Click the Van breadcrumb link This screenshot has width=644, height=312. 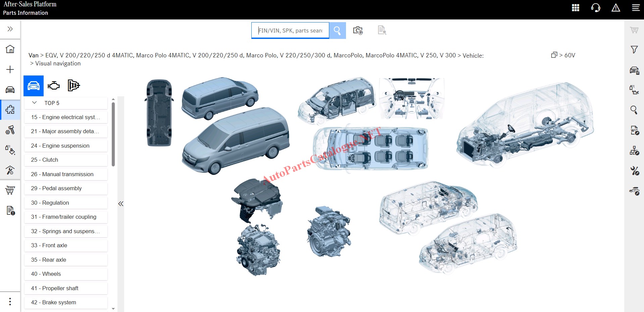click(33, 55)
